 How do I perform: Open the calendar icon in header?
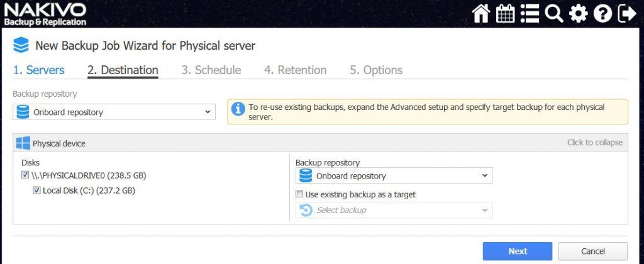click(506, 14)
